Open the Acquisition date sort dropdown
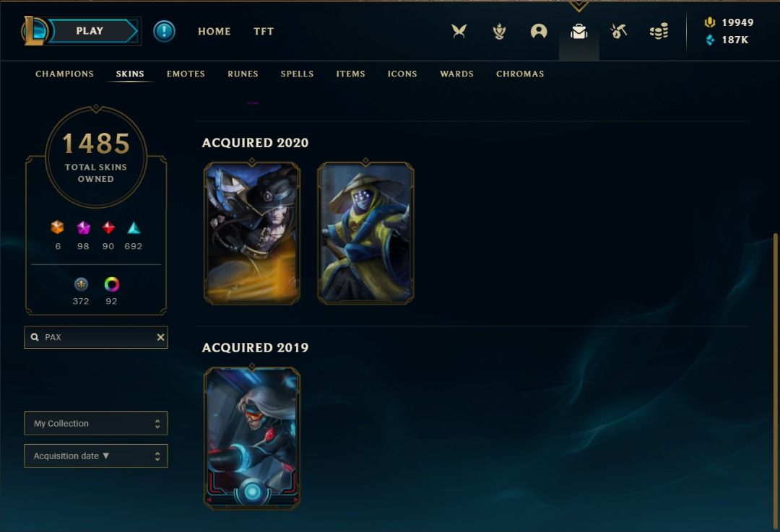This screenshot has width=780, height=532. pyautogui.click(x=96, y=456)
